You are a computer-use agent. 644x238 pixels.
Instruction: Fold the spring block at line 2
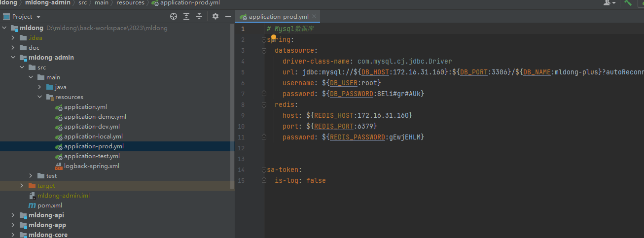pos(264,40)
